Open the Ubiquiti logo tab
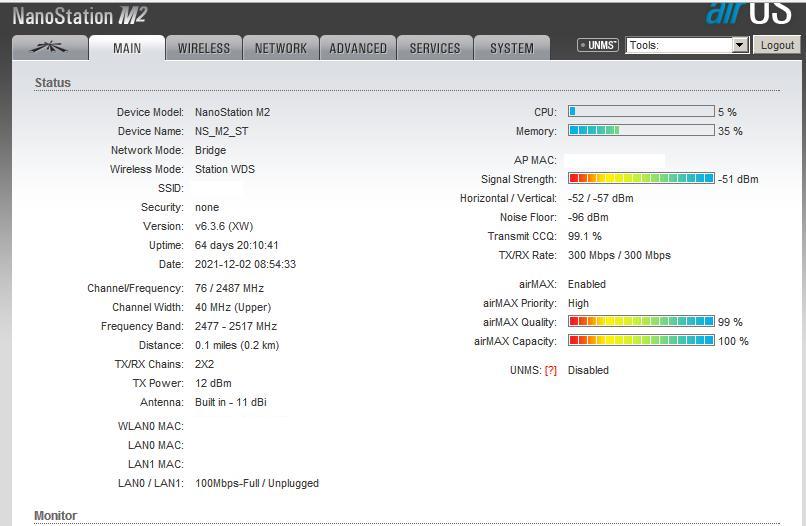Image resolution: width=806 pixels, height=526 pixels. pos(49,48)
